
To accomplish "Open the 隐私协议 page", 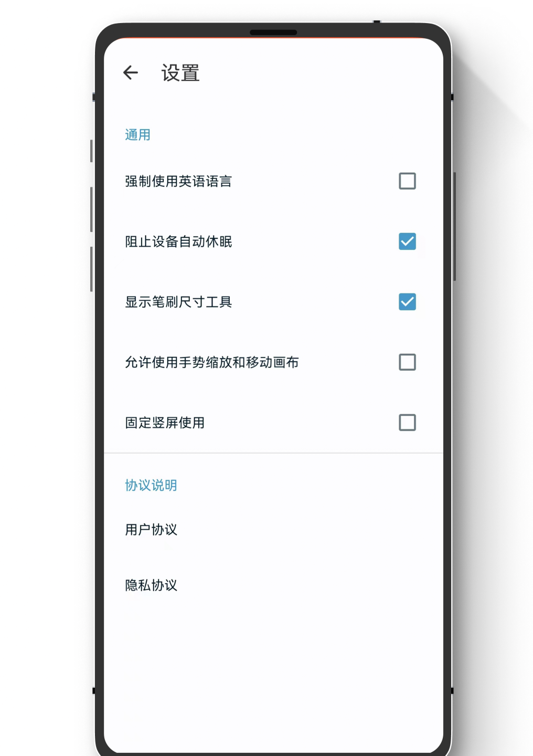I will (x=273, y=585).
